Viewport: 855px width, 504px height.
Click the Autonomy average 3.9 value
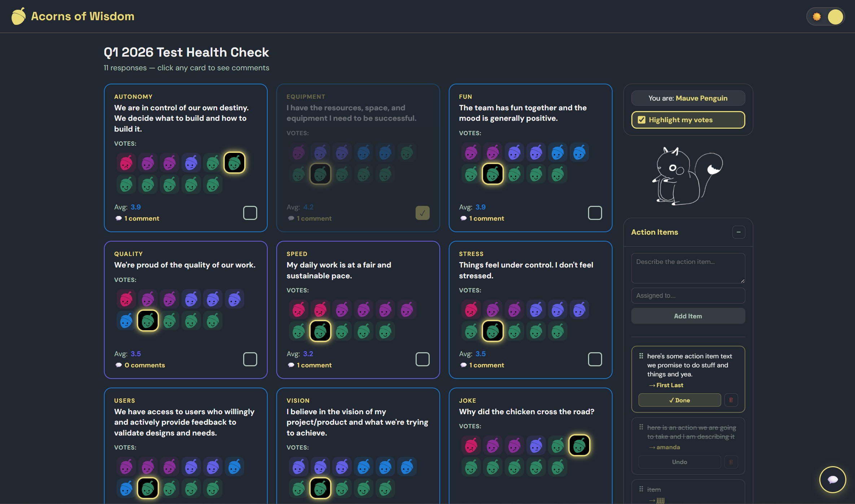point(136,207)
